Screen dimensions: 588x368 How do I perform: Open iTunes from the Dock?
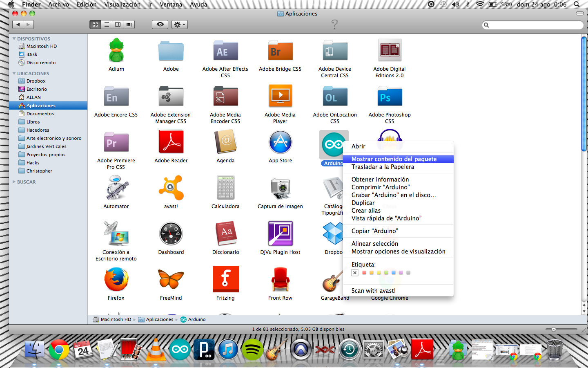point(228,350)
